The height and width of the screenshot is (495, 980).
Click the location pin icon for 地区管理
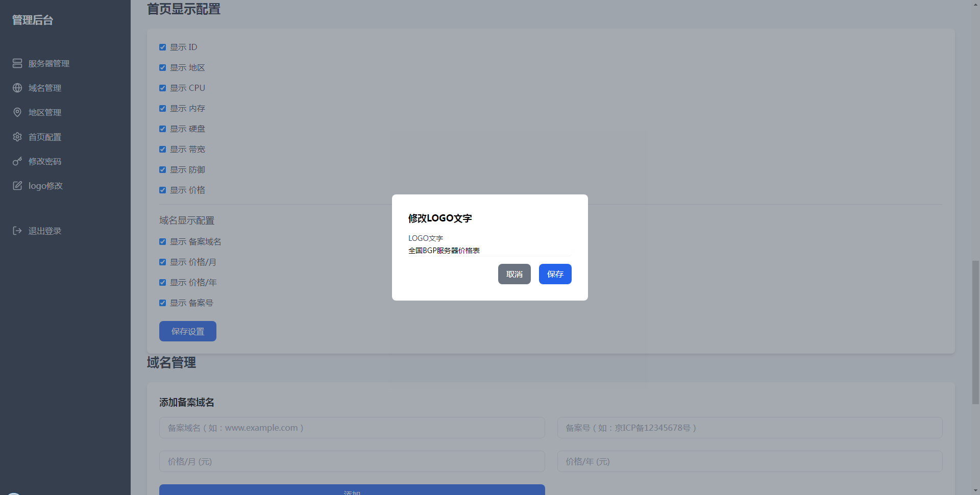click(x=17, y=112)
